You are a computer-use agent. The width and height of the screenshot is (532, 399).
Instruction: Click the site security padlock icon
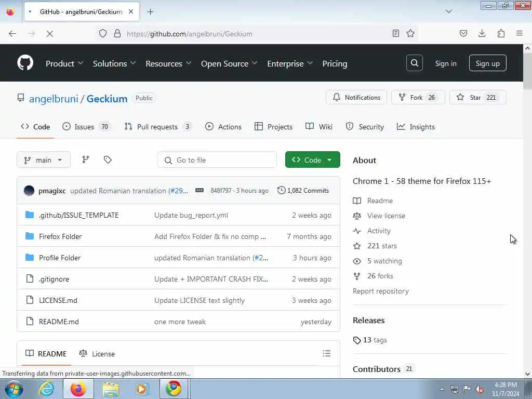point(117,34)
